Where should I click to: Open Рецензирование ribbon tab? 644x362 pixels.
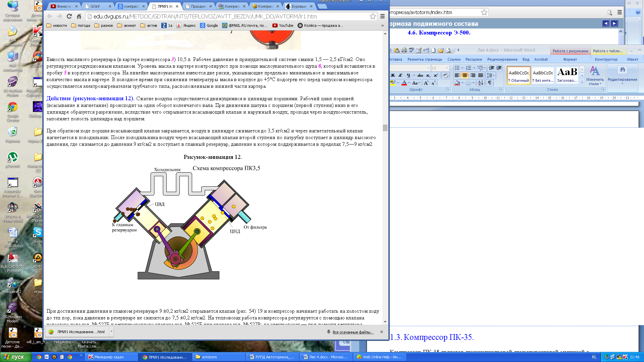pyautogui.click(x=502, y=59)
